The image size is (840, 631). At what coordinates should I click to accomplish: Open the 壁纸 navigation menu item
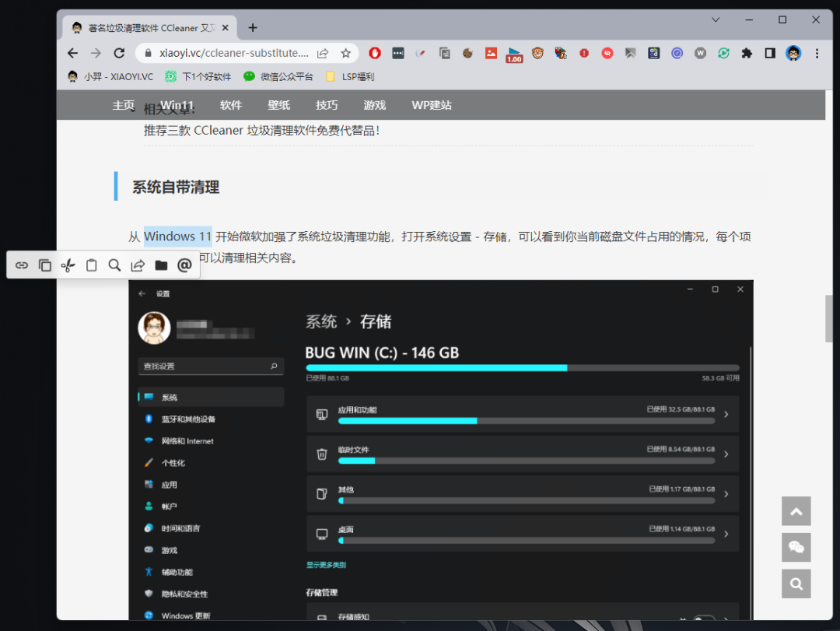tap(279, 105)
